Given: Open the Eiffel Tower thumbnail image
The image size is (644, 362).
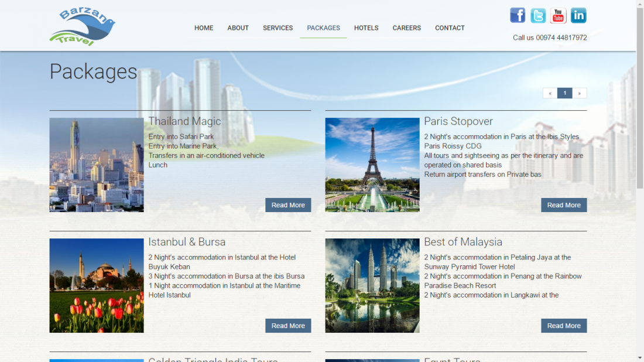Looking at the screenshot, I should (372, 165).
